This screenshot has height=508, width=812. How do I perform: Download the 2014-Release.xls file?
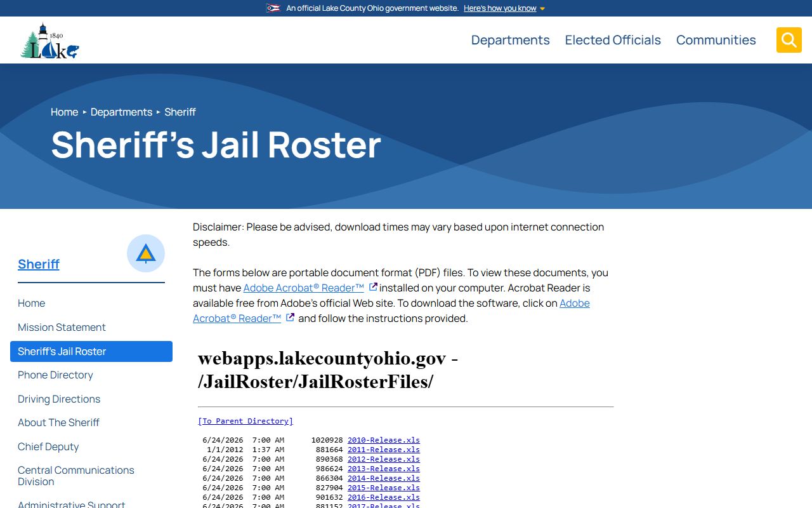point(384,478)
